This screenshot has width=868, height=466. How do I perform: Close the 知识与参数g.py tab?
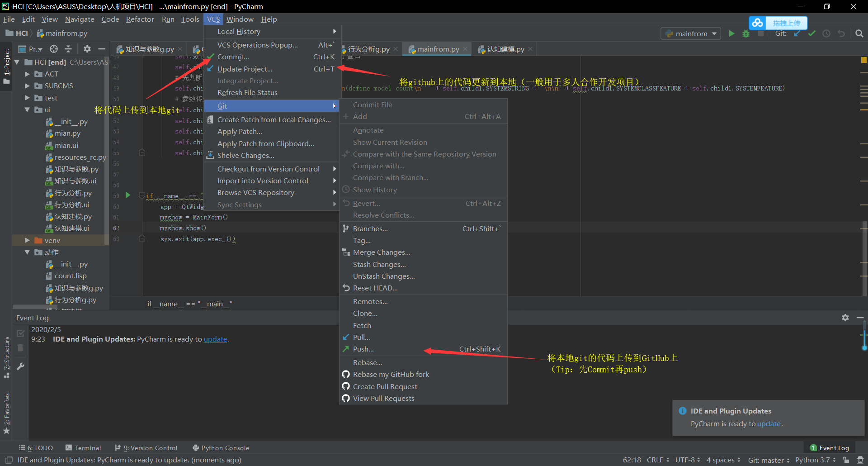point(180,49)
